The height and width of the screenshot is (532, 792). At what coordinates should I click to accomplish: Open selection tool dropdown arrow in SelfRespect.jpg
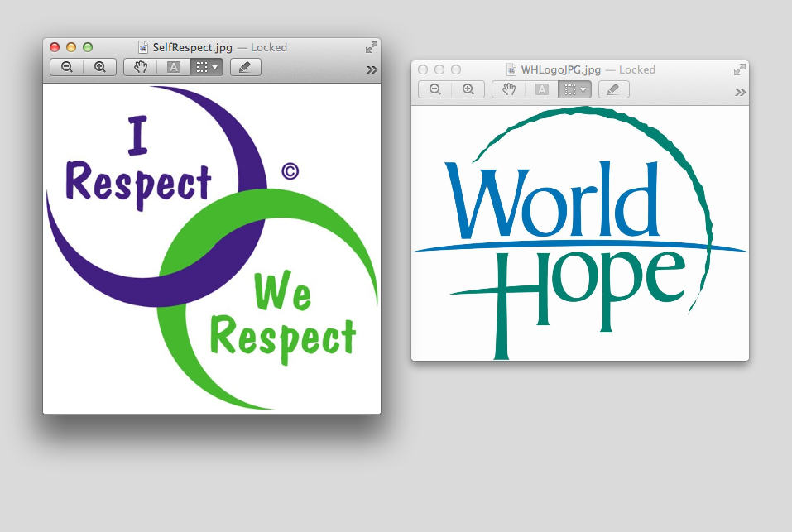(216, 67)
